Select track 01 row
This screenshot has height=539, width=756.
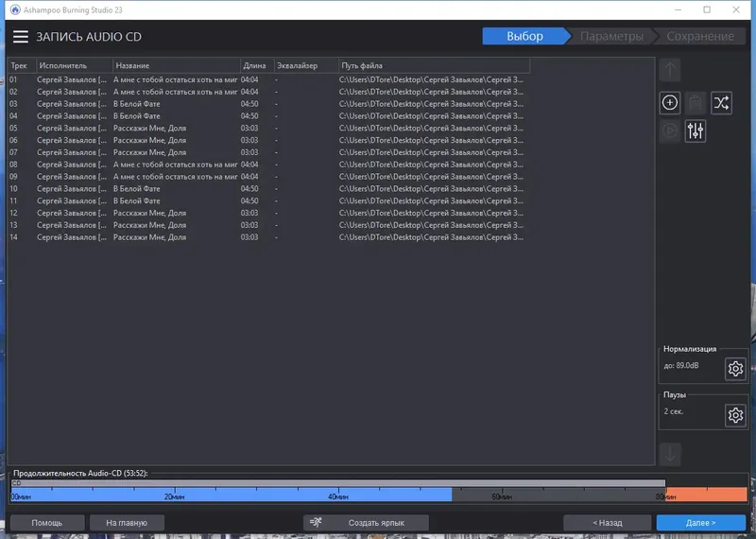[268, 79]
